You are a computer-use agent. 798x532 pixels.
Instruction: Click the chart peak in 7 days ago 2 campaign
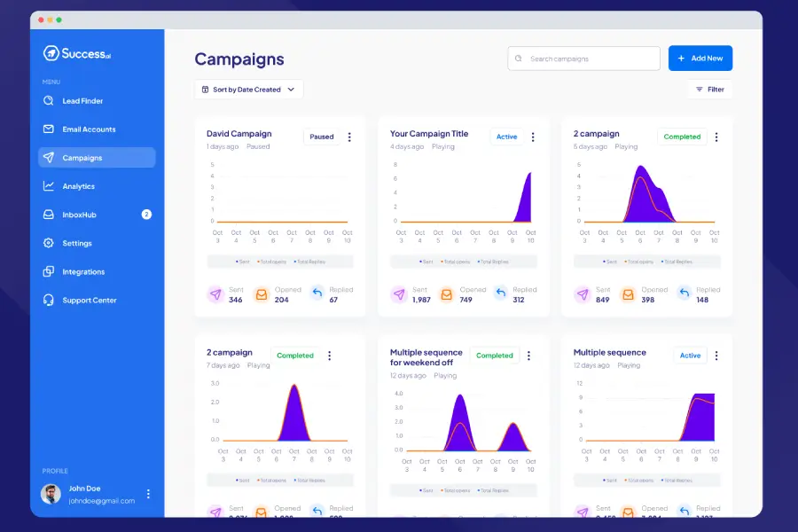pyautogui.click(x=294, y=387)
